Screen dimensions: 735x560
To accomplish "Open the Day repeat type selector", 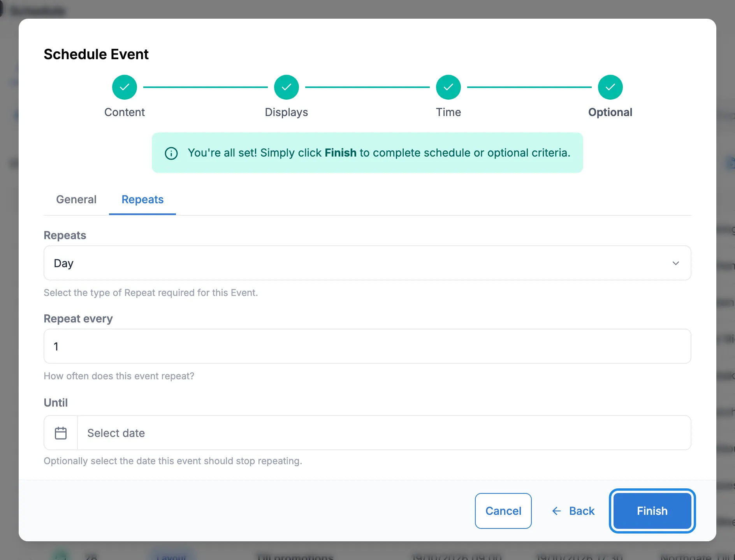I will pos(367,263).
